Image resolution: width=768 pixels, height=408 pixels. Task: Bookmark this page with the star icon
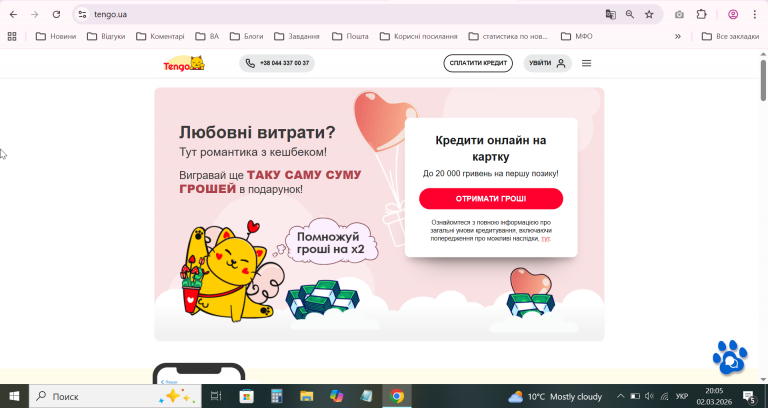[x=649, y=15]
